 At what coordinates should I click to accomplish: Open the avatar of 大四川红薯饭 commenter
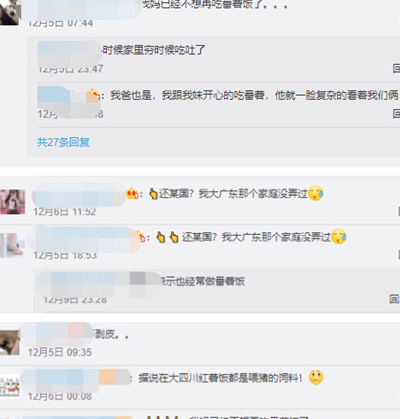(x=10, y=386)
